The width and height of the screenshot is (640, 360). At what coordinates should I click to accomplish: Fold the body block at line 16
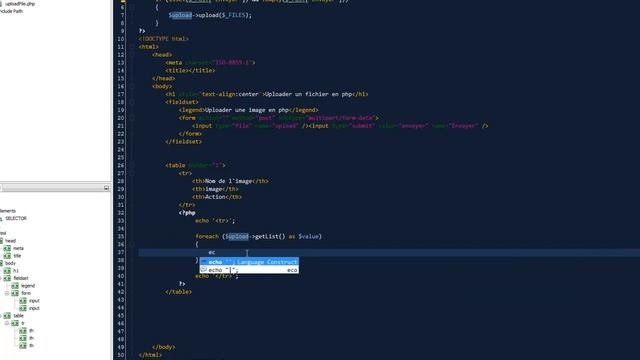pos(132,87)
